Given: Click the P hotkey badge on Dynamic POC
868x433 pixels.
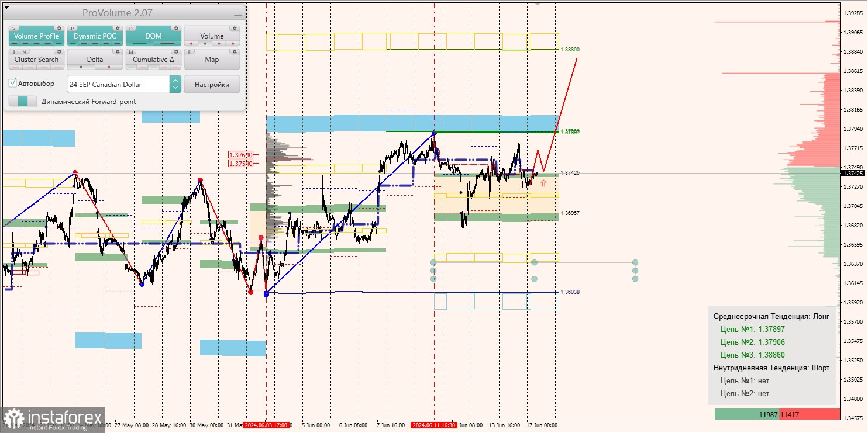Looking at the screenshot, I should point(73,29).
